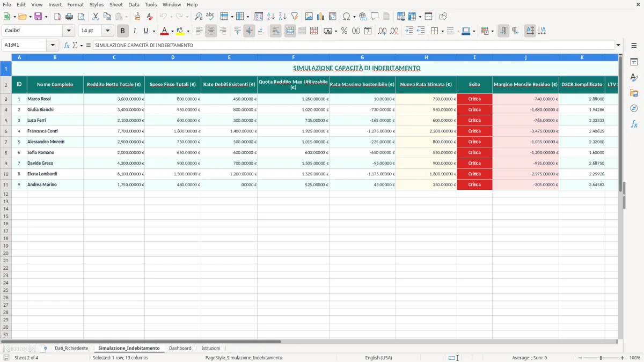Apply yellow Background Color swatch
Screen dimensions: 644x362
[180, 31]
